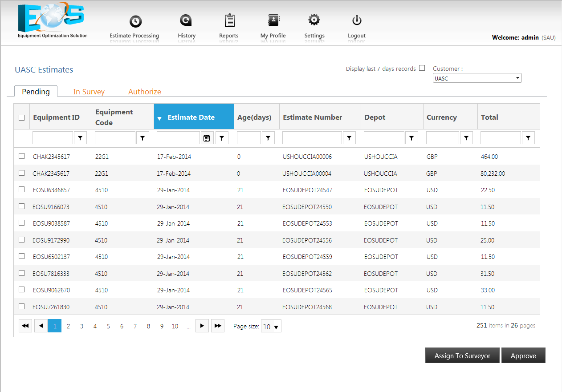
Task: Click the Logout power icon
Action: 356,20
